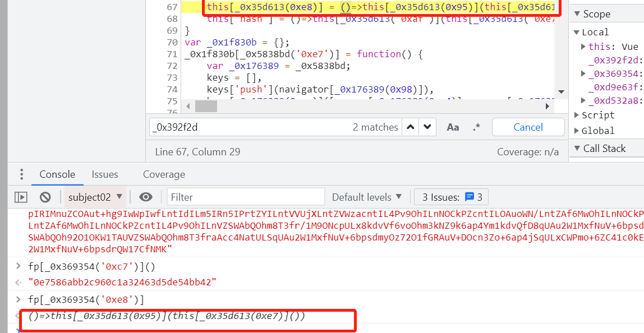Open the issues message icon
The height and width of the screenshot is (333, 644).
[x=469, y=197]
